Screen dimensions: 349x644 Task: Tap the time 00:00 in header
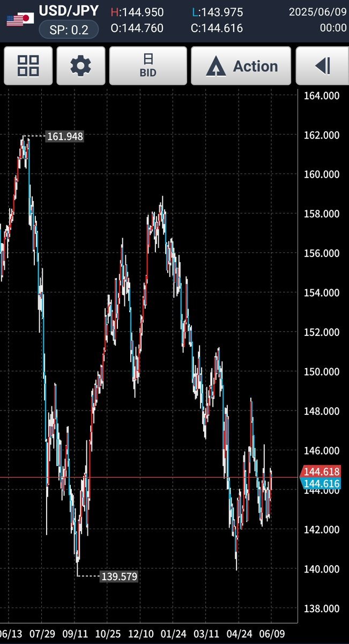[333, 28]
